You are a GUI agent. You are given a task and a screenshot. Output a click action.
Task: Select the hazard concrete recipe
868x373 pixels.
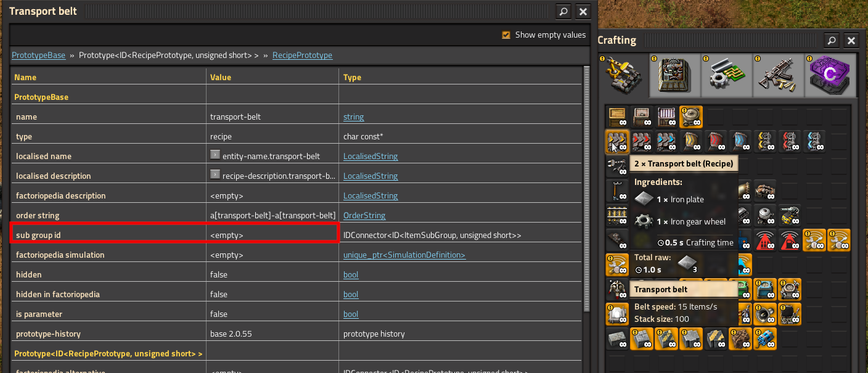(666, 339)
